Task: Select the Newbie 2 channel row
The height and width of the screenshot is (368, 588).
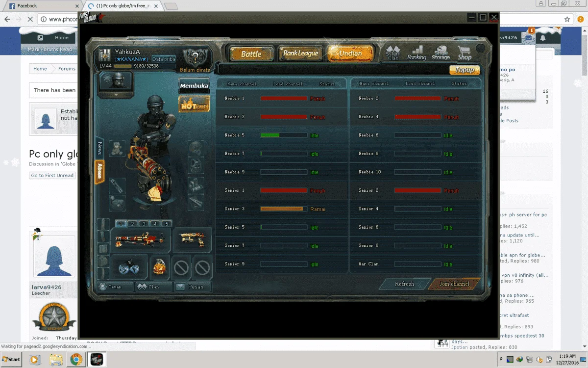Action: pos(416,99)
